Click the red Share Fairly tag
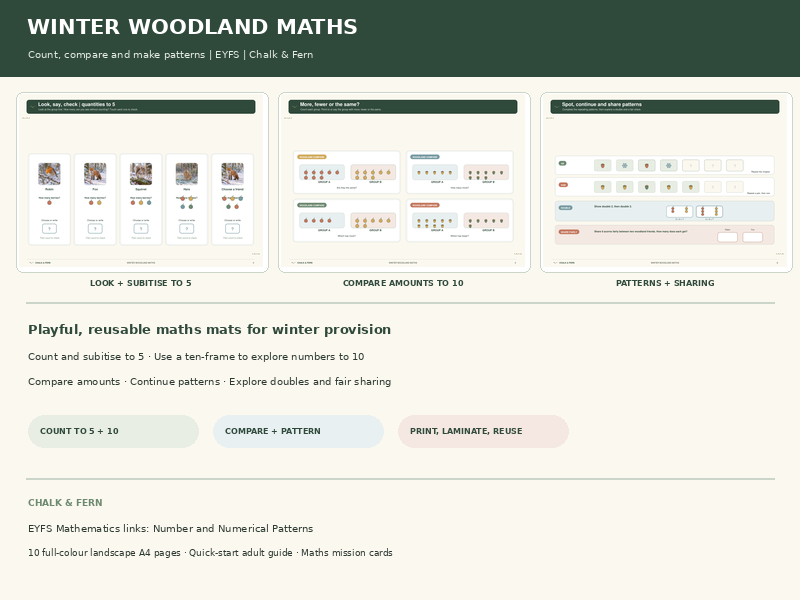Image resolution: width=800 pixels, height=600 pixels. 569,232
